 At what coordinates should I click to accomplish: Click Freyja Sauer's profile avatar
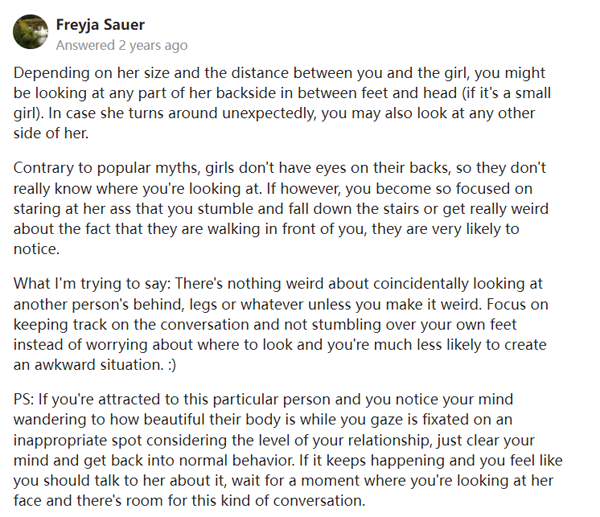pos(31,33)
